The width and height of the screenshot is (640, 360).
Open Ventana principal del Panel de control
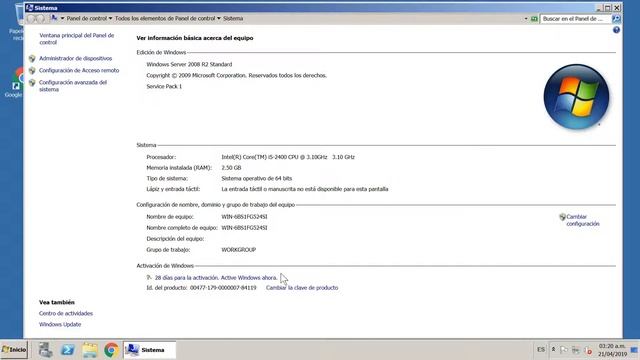coord(76,39)
